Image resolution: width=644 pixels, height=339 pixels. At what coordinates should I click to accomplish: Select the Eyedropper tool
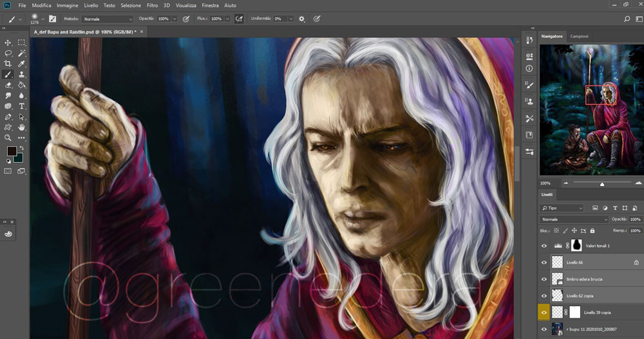[x=21, y=64]
